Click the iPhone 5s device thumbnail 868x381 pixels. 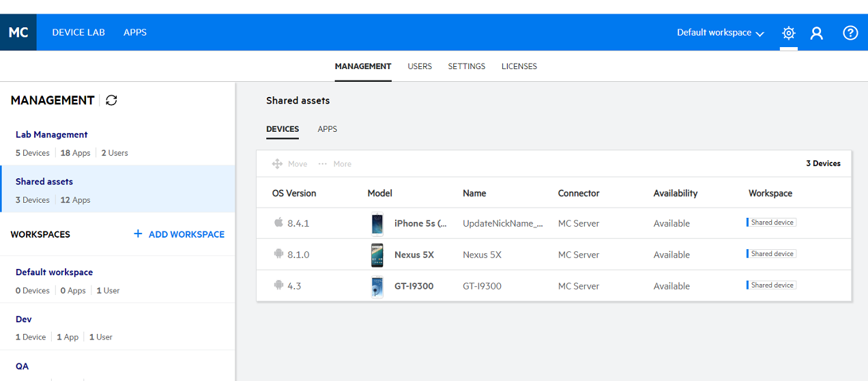(377, 223)
